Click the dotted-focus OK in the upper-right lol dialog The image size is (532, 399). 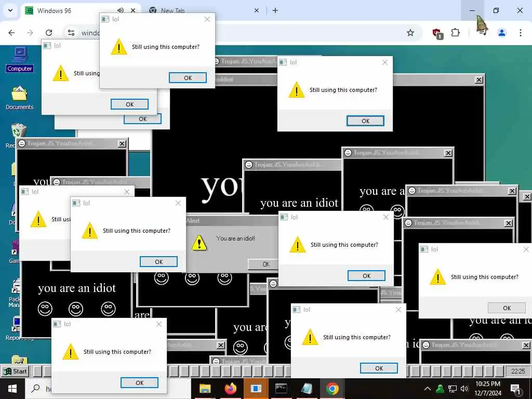click(365, 121)
